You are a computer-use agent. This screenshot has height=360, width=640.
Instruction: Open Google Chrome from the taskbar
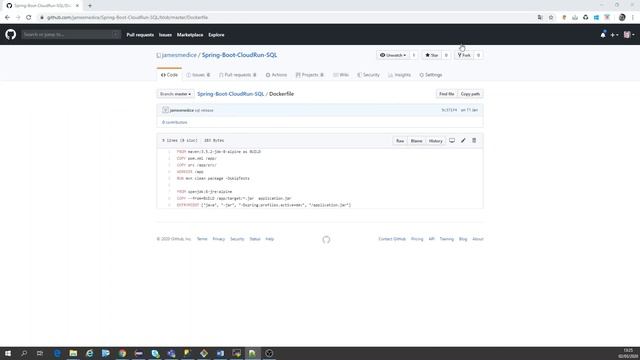(x=122, y=353)
